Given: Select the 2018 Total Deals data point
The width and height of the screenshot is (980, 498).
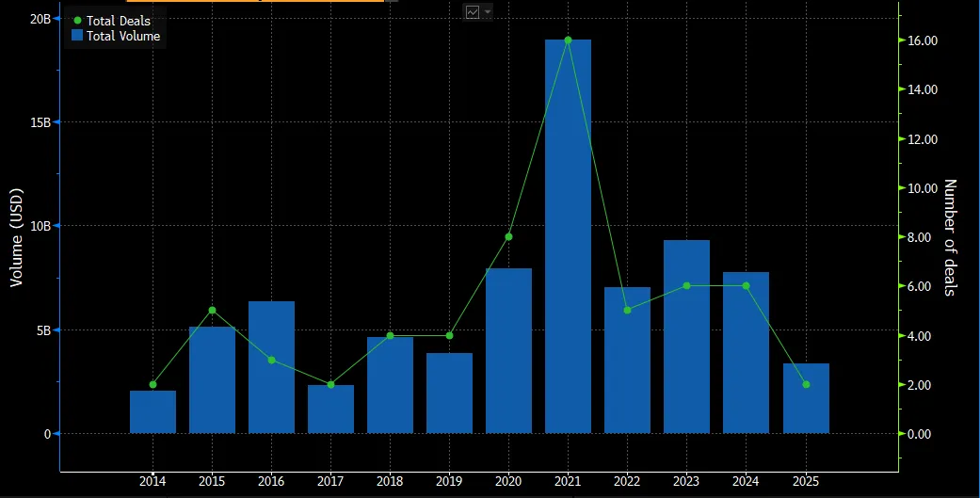Looking at the screenshot, I should pyautogui.click(x=390, y=335).
